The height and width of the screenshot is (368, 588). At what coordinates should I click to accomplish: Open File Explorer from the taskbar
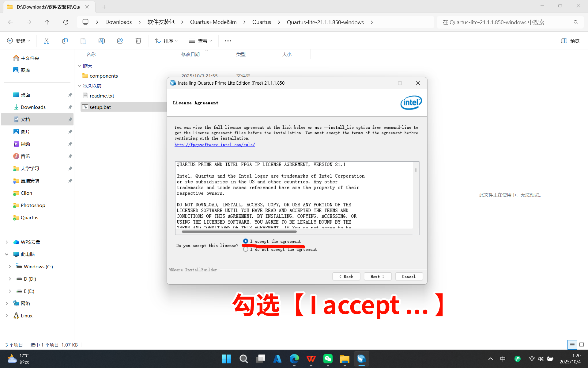pos(345,359)
